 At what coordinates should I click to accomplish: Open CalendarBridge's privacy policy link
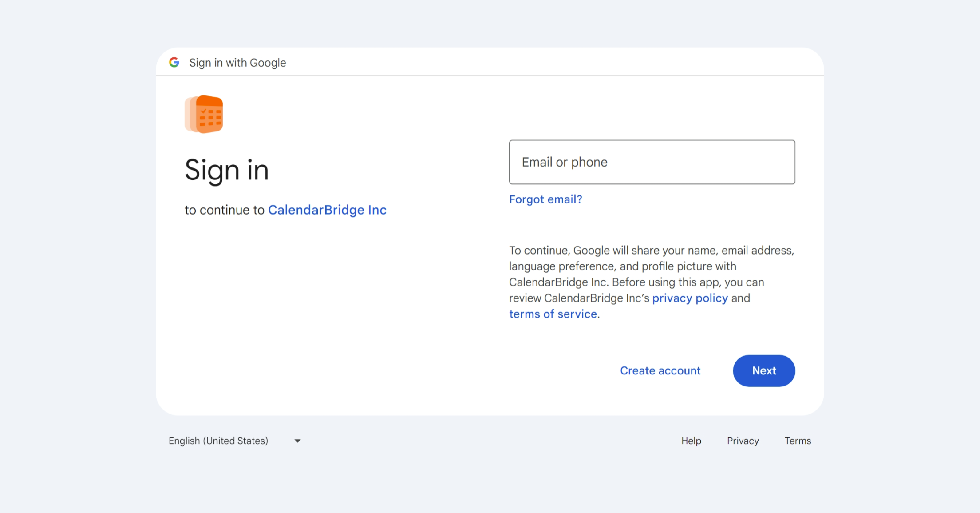(x=690, y=298)
